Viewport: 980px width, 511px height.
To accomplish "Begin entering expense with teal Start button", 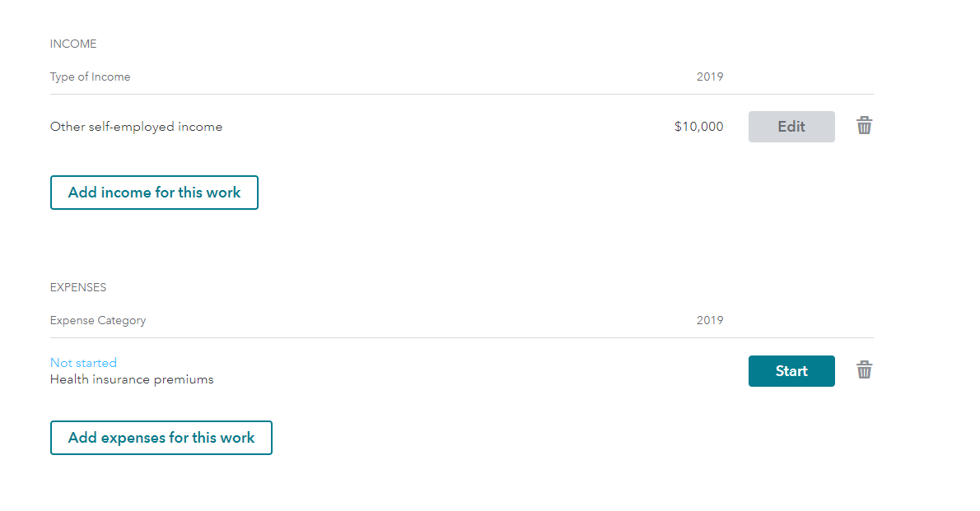I will [x=791, y=371].
